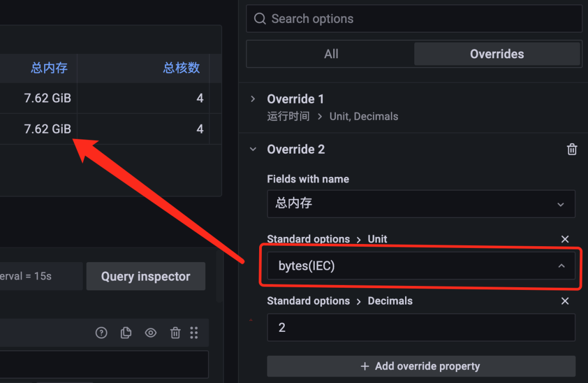588x383 pixels.
Task: Duplicate the query with copy icon
Action: coord(126,333)
